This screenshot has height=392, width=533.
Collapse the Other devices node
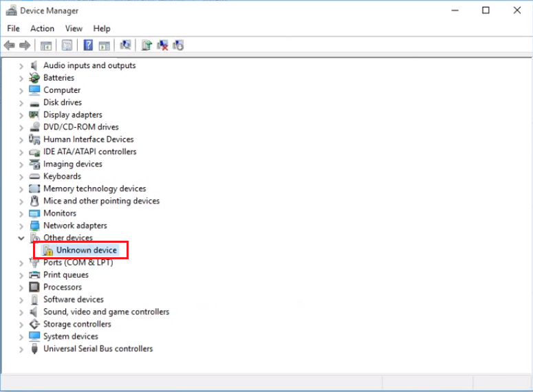tap(21, 238)
